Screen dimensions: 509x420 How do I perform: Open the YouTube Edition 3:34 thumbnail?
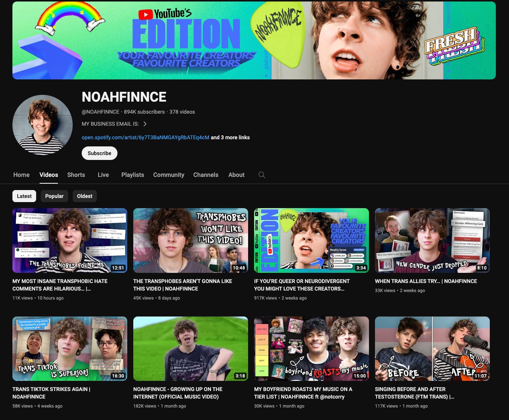coord(311,240)
